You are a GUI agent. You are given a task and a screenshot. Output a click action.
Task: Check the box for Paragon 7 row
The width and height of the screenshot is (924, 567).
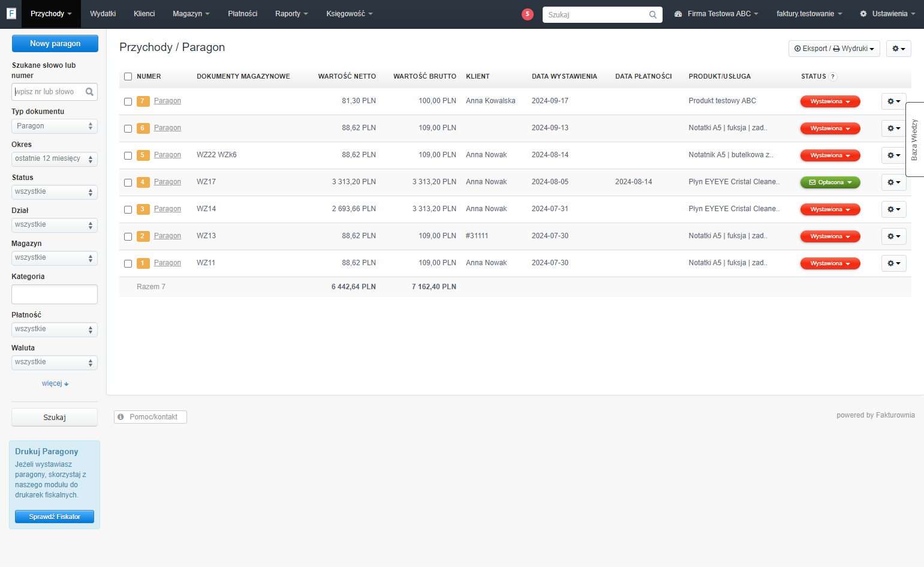pyautogui.click(x=128, y=101)
